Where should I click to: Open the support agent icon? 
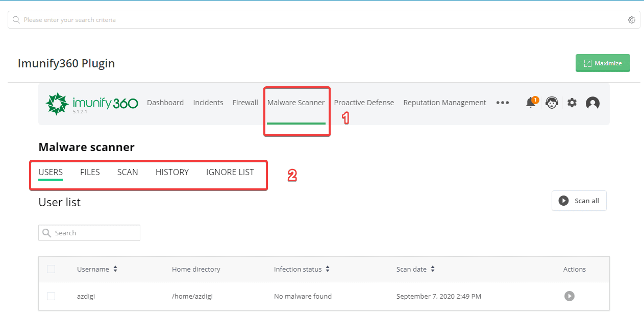(552, 103)
